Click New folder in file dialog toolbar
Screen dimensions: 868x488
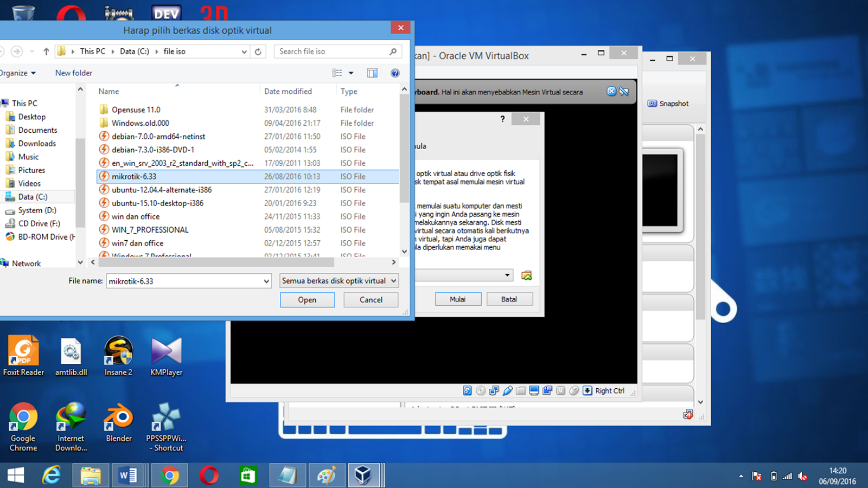point(74,73)
